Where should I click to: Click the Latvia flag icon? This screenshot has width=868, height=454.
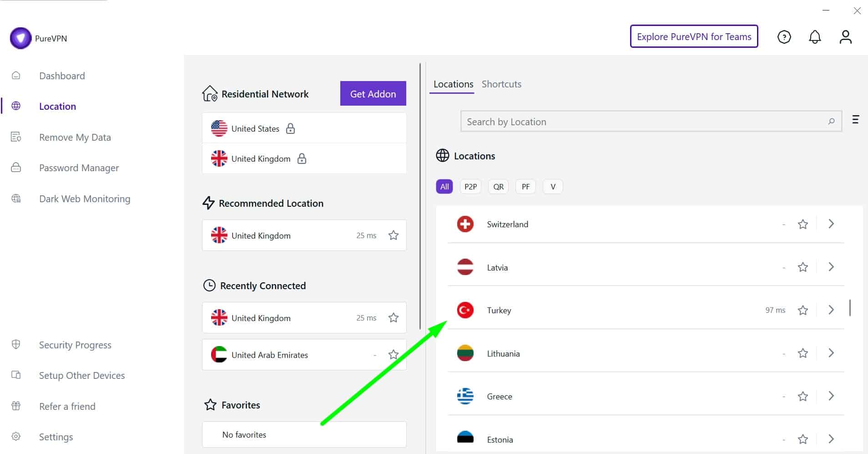465,267
